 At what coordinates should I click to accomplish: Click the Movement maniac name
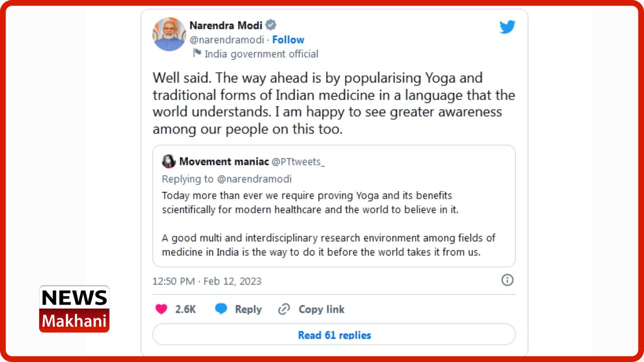[224, 162]
